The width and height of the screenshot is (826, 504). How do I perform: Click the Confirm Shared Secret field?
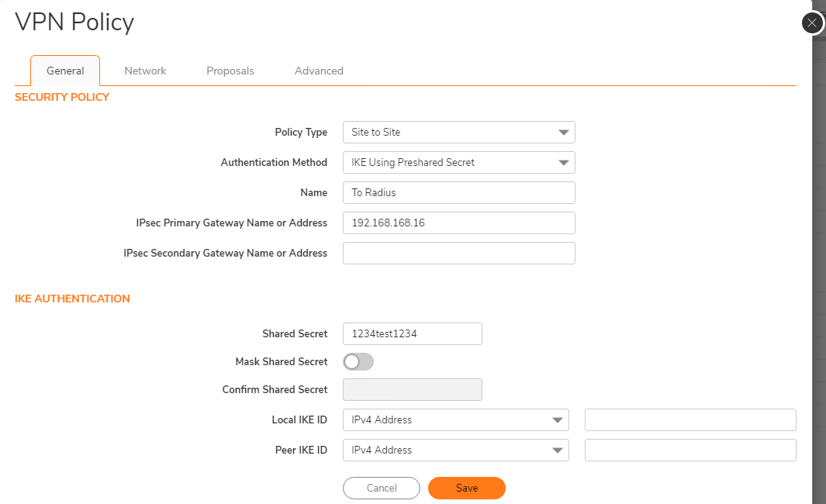(x=412, y=389)
